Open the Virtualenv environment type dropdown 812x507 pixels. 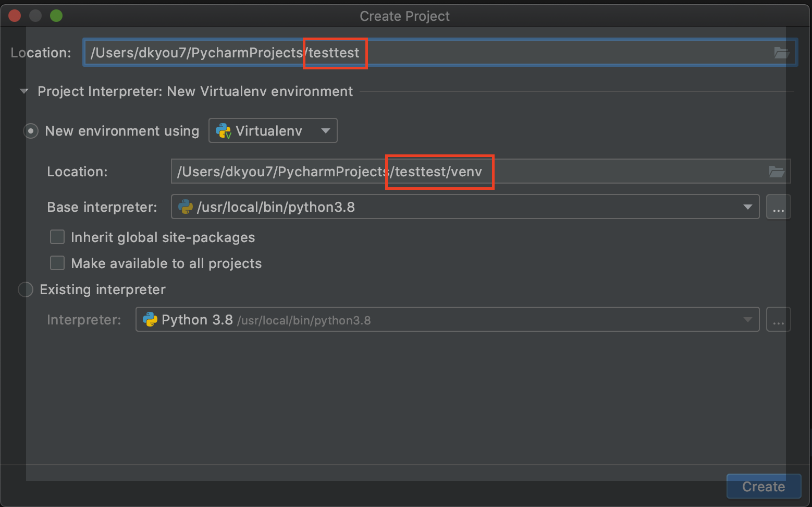pos(273,130)
